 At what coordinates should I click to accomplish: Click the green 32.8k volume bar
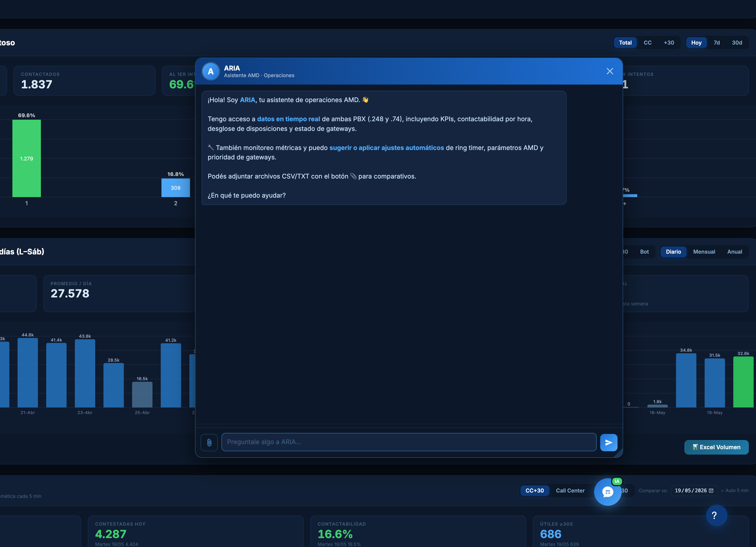(x=743, y=382)
